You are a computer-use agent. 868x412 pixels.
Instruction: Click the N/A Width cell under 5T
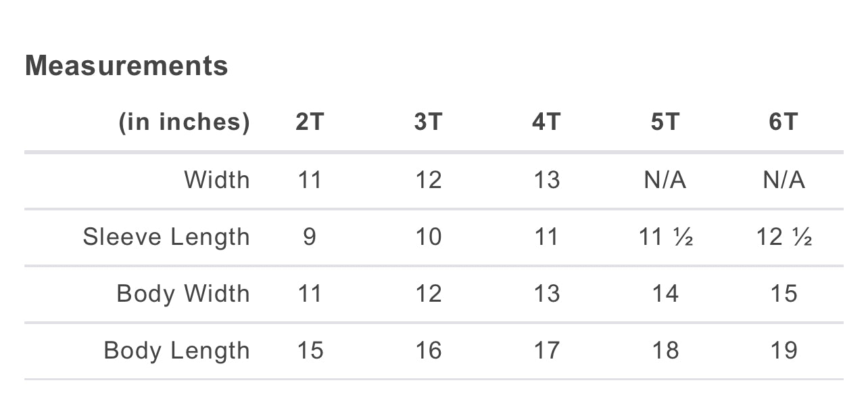click(665, 180)
